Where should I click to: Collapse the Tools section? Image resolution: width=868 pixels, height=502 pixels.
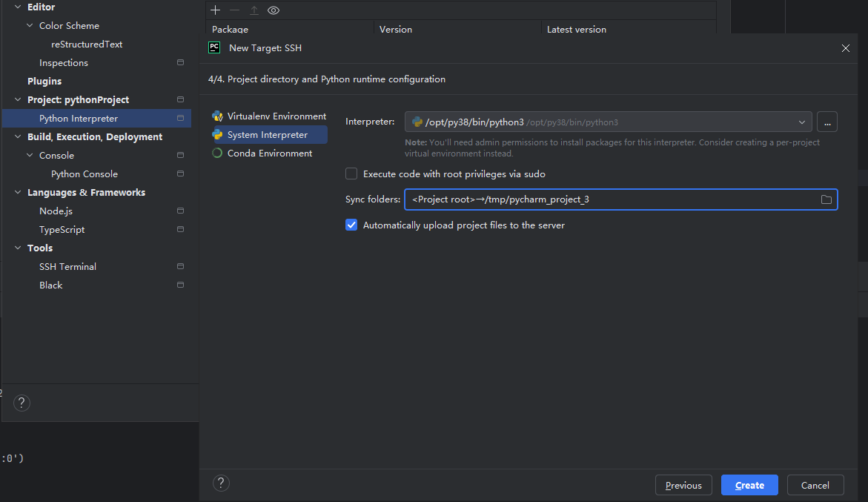point(18,248)
